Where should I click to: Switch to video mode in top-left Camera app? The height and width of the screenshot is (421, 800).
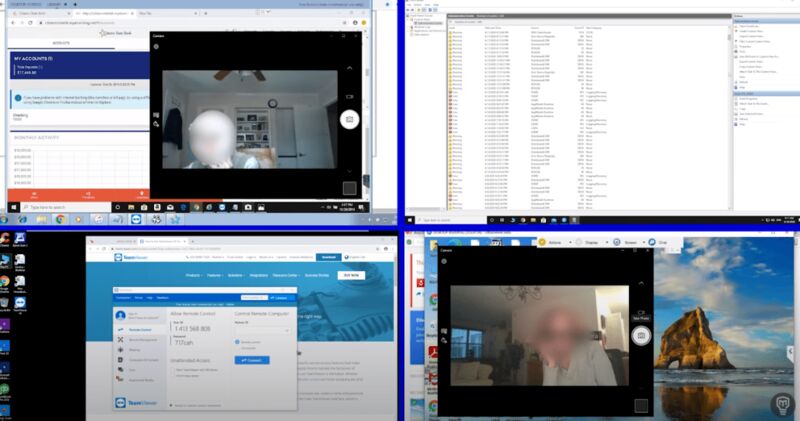coord(349,96)
